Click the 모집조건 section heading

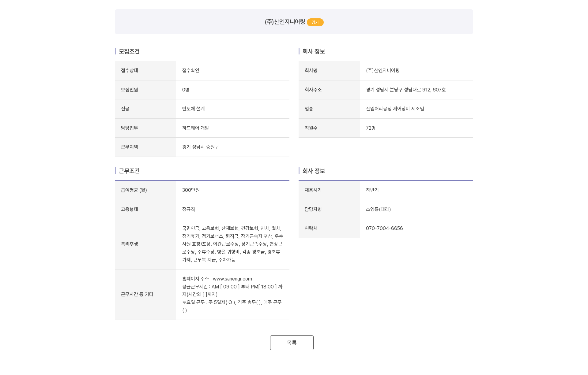pyautogui.click(x=129, y=51)
